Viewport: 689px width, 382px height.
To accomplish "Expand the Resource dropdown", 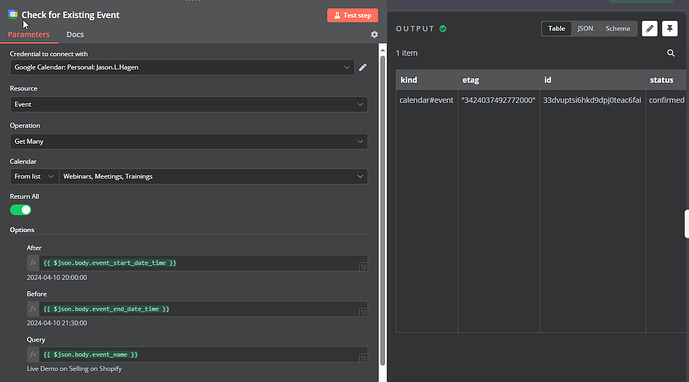I will [x=189, y=104].
